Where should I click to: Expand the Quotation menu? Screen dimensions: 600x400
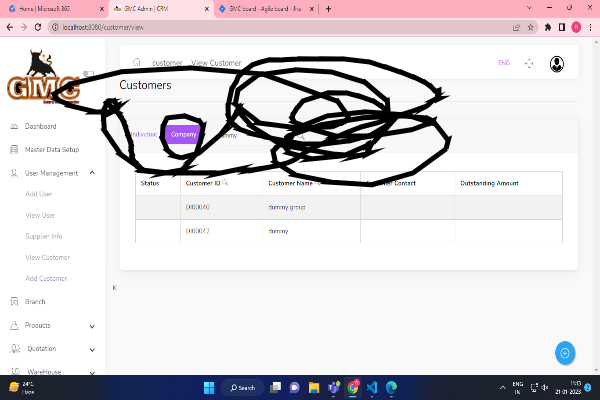pos(92,349)
